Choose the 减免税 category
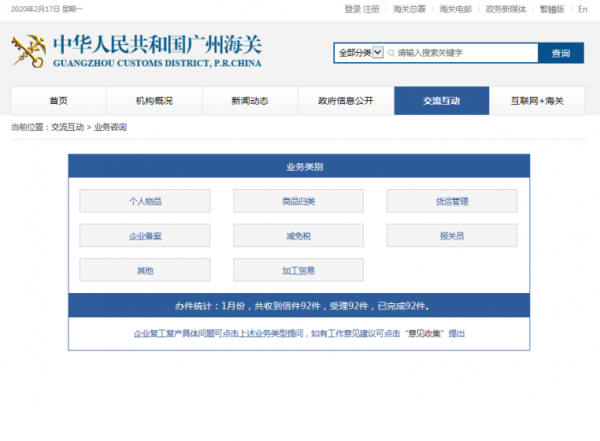 coord(299,236)
